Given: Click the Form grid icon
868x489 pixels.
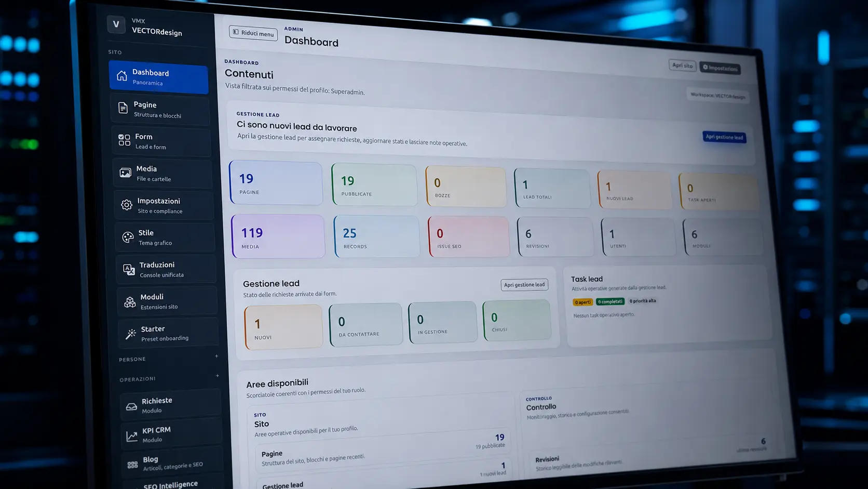Looking at the screenshot, I should pos(124,140).
